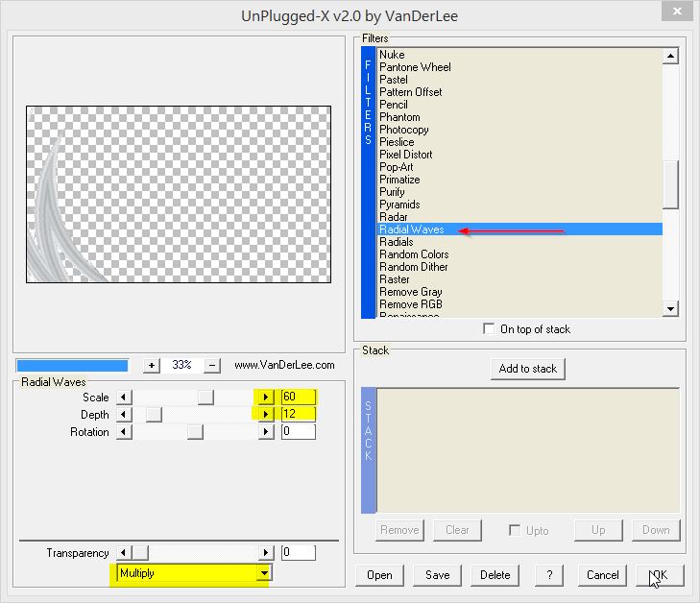Select the Pixel Distort filter
The image size is (700, 603).
(406, 155)
